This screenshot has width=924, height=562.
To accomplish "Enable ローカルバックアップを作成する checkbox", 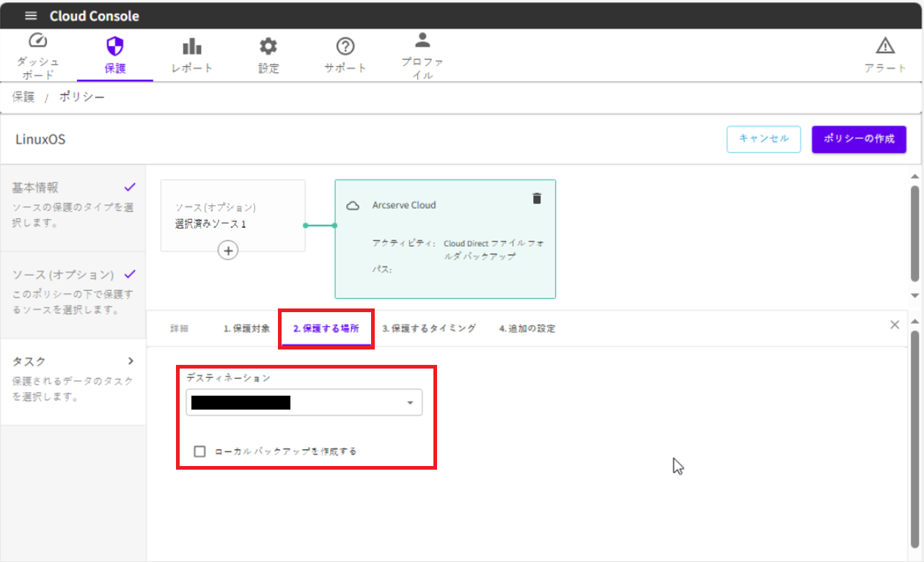I will click(x=199, y=451).
